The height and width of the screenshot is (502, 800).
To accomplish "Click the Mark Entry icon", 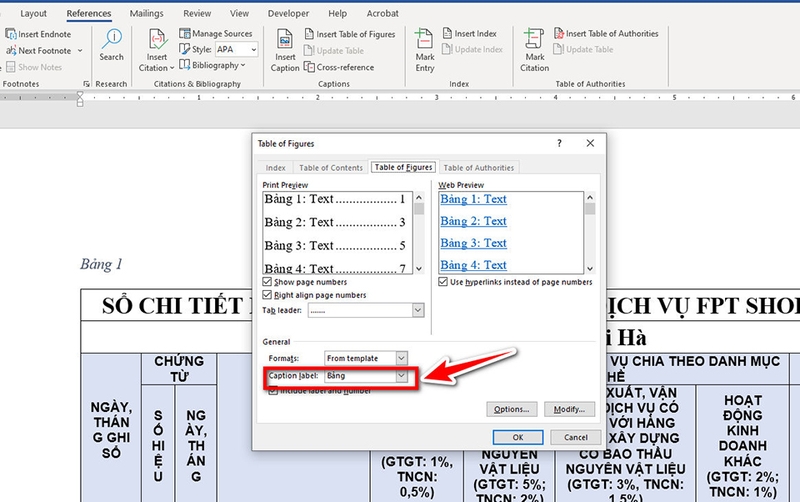I will click(425, 47).
